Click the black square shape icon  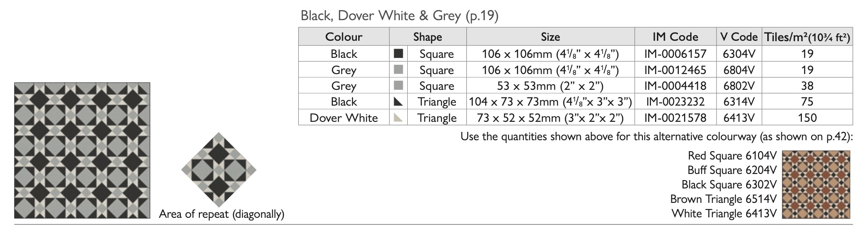(x=398, y=53)
